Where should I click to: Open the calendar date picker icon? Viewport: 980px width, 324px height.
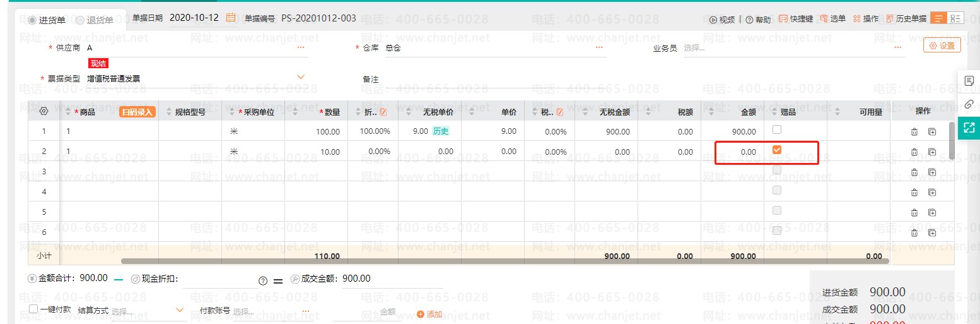(x=231, y=18)
